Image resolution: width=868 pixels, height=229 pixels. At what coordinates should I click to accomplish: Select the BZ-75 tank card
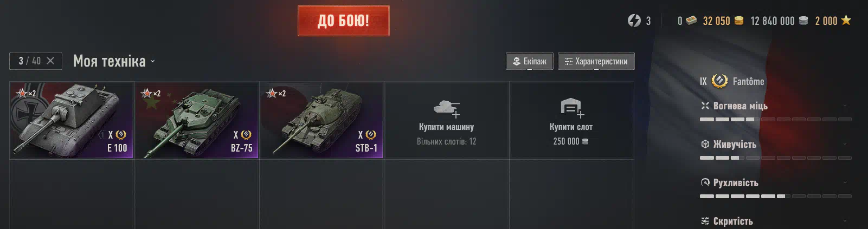(x=196, y=120)
